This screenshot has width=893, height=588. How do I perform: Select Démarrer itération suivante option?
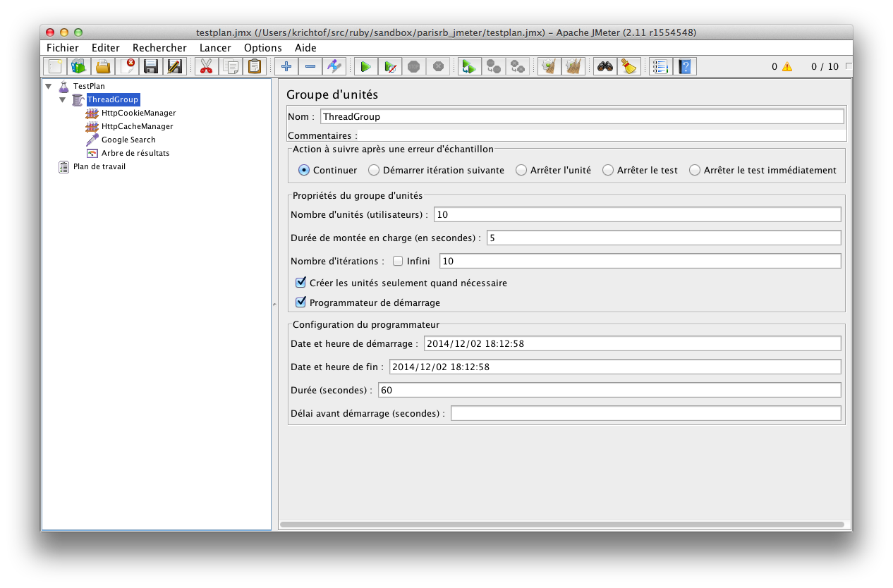[x=374, y=170]
